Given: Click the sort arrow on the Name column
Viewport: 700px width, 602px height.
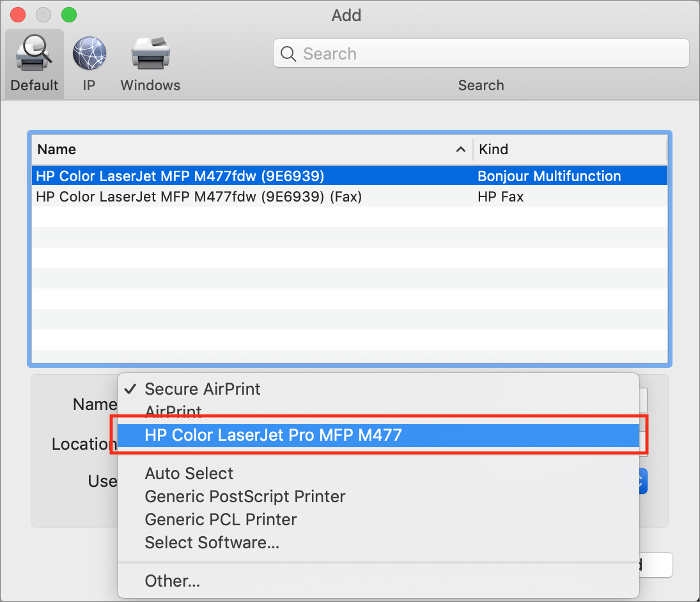Looking at the screenshot, I should (461, 149).
